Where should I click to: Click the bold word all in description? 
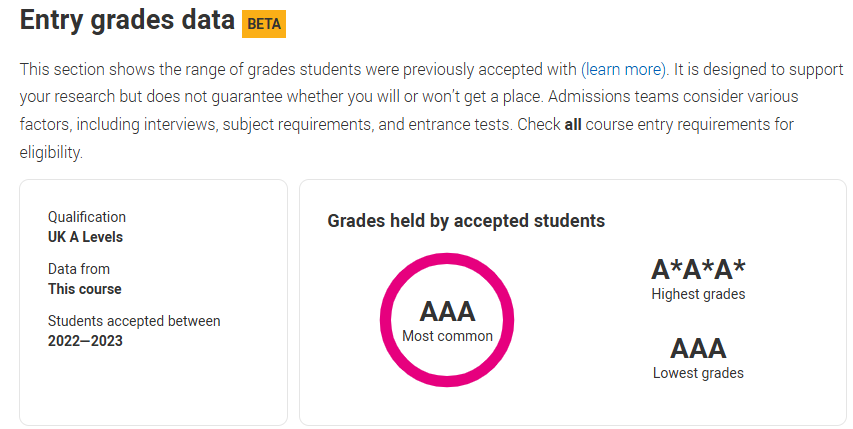coord(573,125)
